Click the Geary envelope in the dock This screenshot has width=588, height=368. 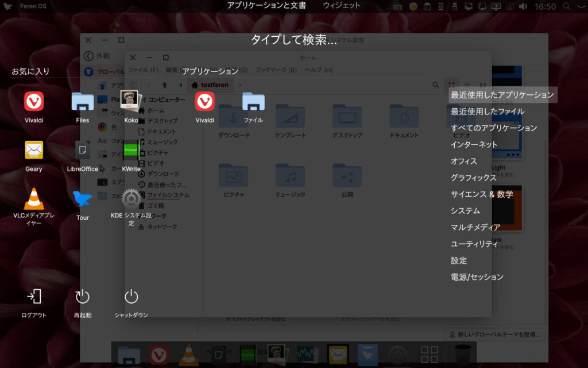pos(338,355)
